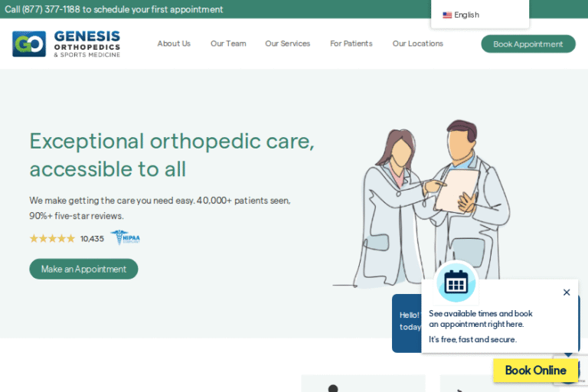Click the five-star rating icons
The width and height of the screenshot is (588, 392).
[x=52, y=238]
